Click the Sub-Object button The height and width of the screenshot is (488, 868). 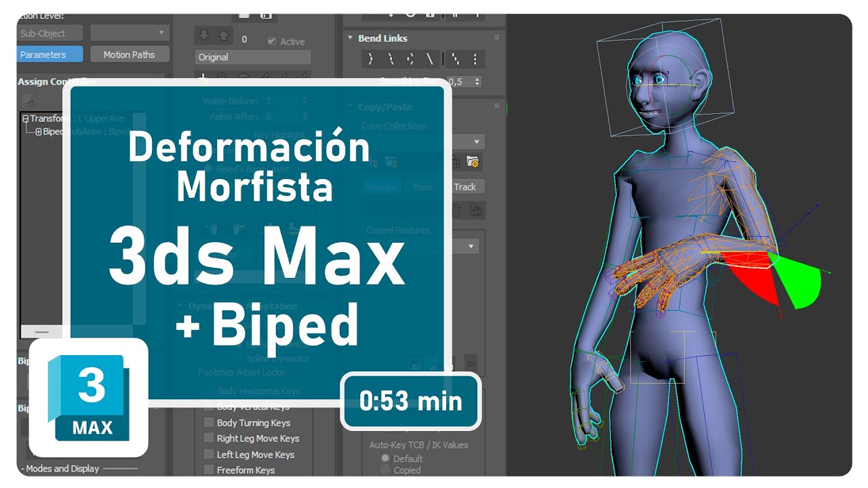(50, 33)
